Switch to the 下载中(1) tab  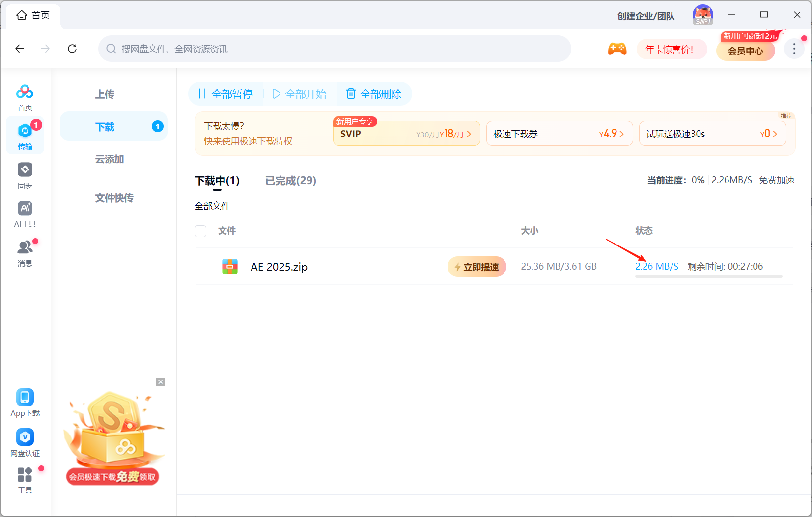(x=217, y=181)
